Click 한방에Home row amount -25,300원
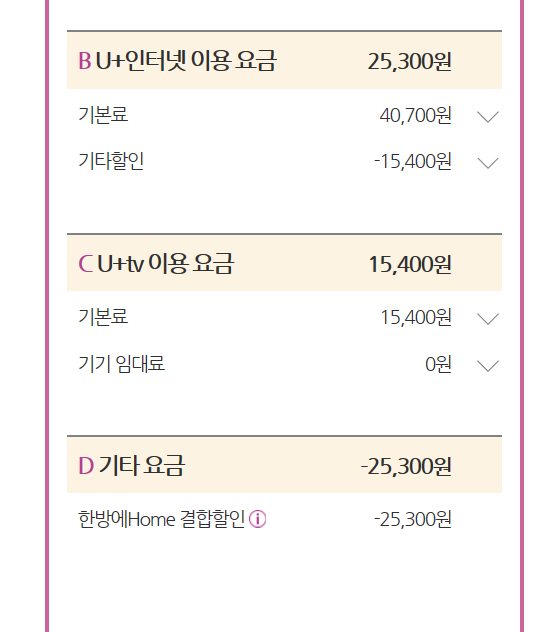This screenshot has width=549, height=632. click(413, 520)
